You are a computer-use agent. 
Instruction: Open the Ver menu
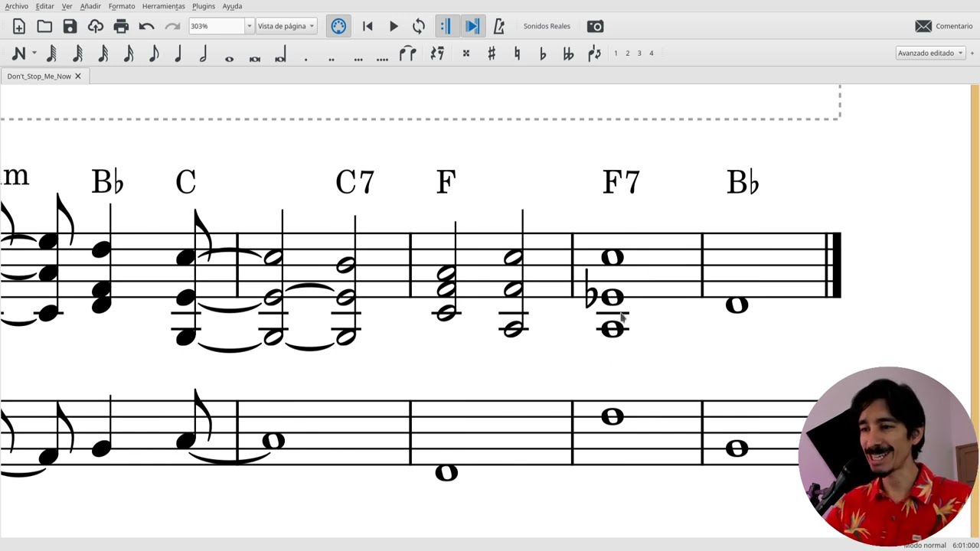point(67,6)
